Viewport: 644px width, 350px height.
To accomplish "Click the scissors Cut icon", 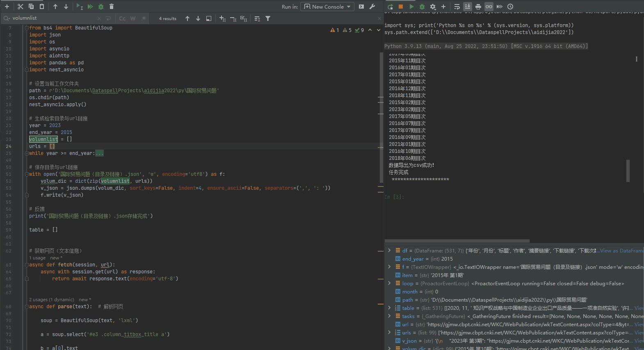I will coord(21,7).
